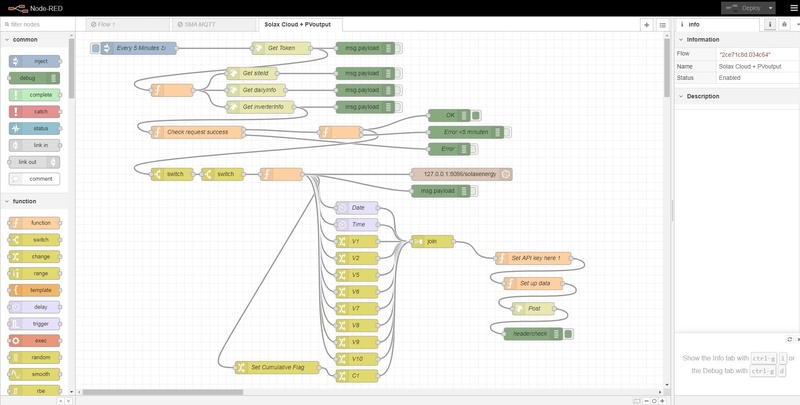Image resolution: width=800 pixels, height=405 pixels.
Task: Select the comment node in palette
Action: coord(34,179)
